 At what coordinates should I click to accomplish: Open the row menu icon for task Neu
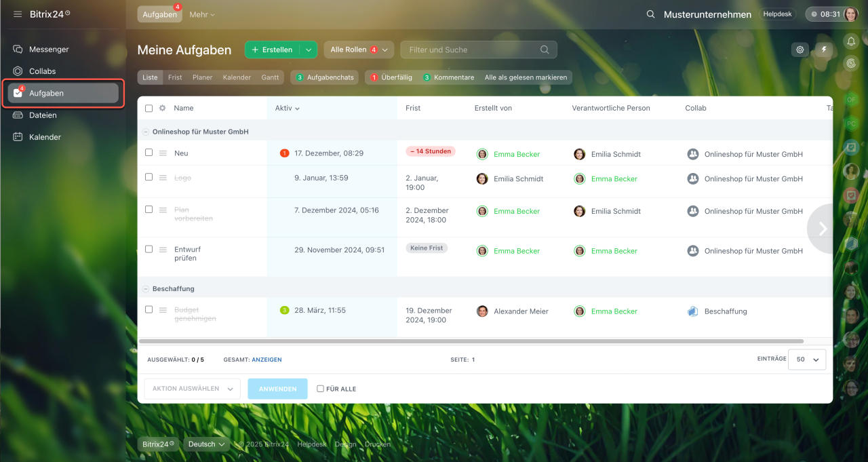coord(163,153)
